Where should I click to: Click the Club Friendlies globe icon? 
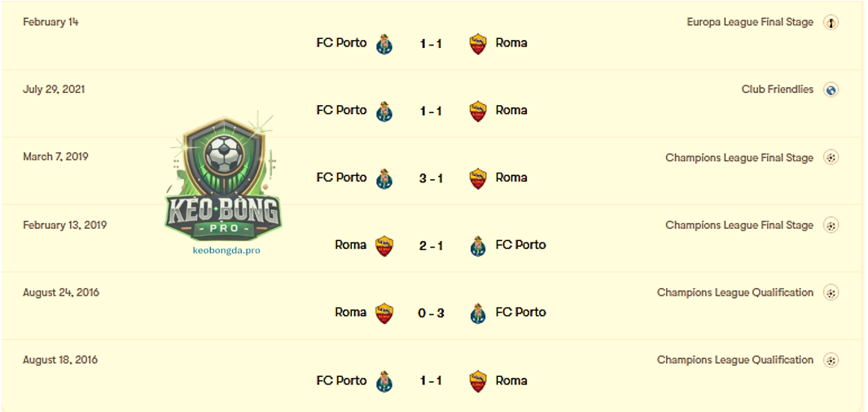[x=831, y=90]
